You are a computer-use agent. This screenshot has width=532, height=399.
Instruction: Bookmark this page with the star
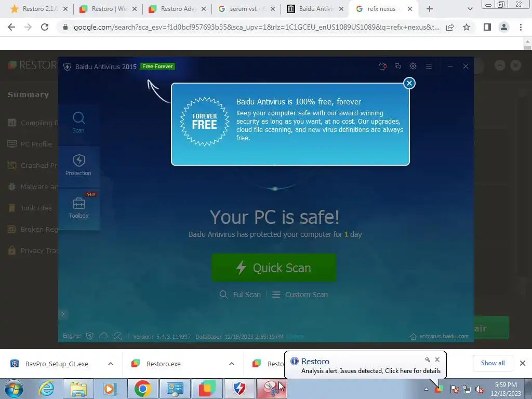click(467, 27)
